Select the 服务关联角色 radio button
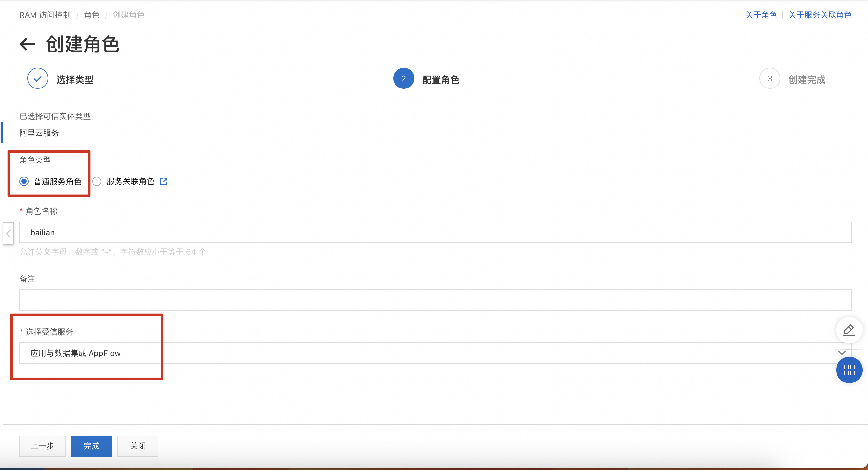This screenshot has height=470, width=868. tap(97, 182)
